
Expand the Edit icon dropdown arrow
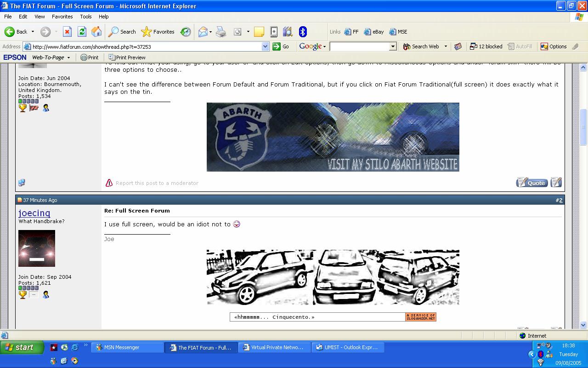[x=248, y=32]
